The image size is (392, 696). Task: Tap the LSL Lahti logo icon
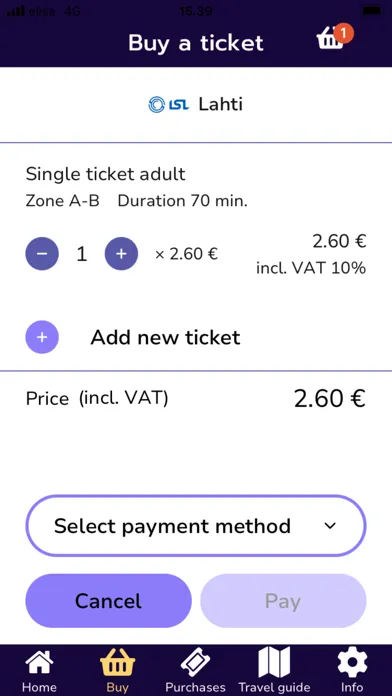click(168, 105)
